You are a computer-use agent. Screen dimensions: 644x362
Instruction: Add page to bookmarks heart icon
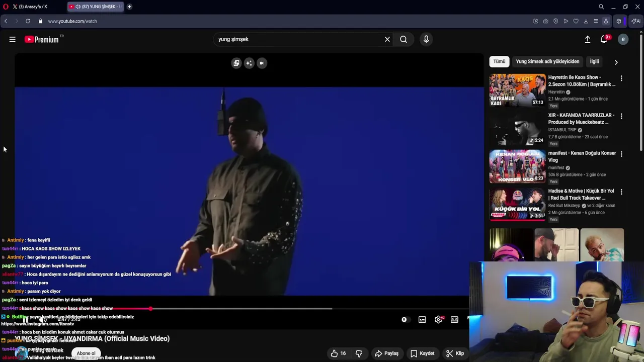tap(576, 21)
